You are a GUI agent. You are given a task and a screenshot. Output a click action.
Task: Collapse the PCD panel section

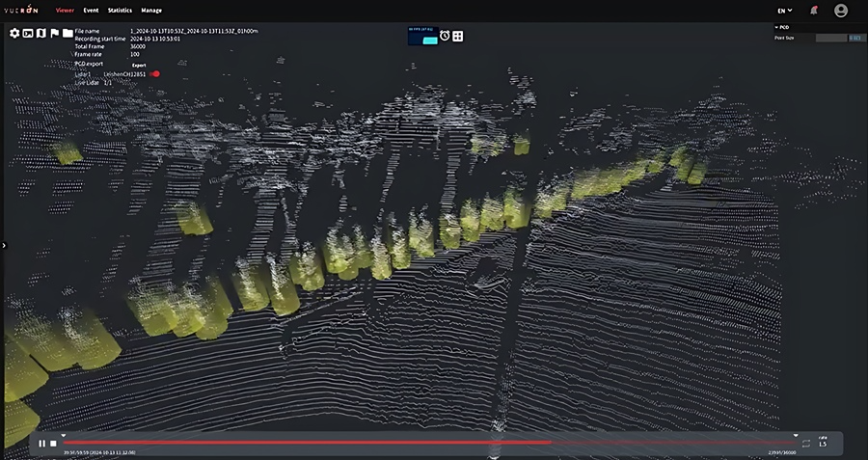[777, 27]
